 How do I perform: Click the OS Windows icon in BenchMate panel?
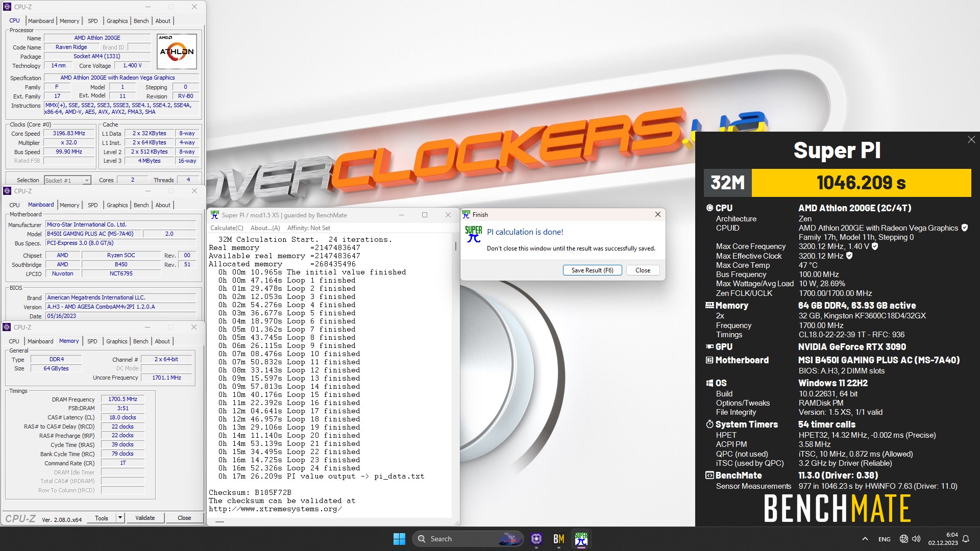pyautogui.click(x=709, y=383)
